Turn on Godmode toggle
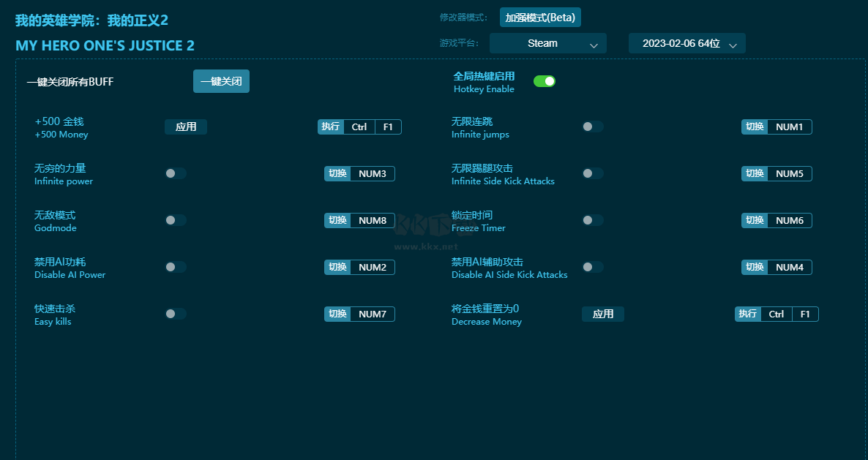Screen dimensions: 868x460 [176, 220]
